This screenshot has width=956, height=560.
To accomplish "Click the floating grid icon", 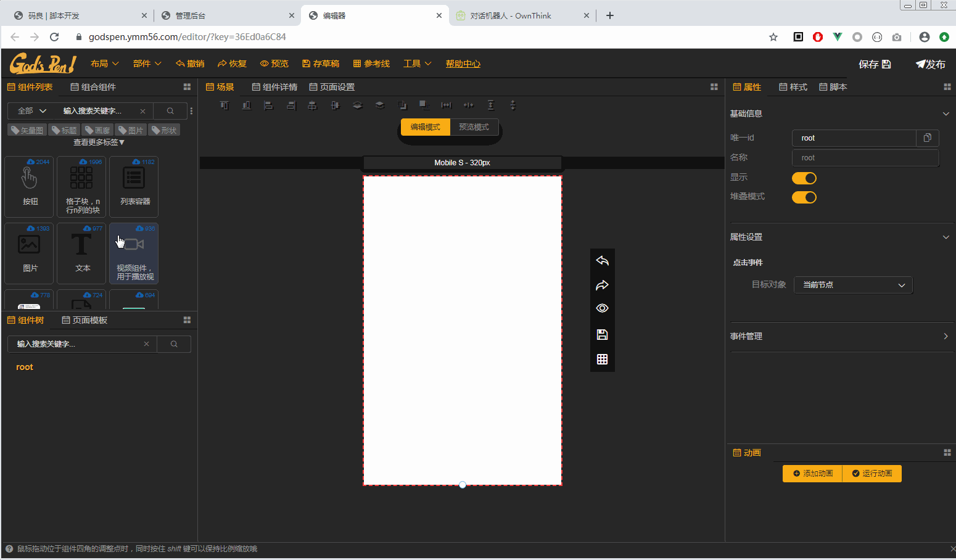I will (x=603, y=360).
